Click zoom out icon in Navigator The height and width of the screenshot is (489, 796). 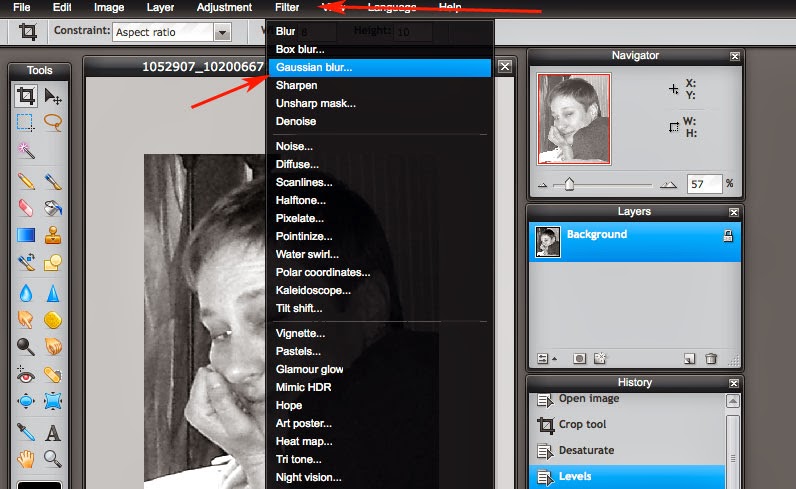542,185
